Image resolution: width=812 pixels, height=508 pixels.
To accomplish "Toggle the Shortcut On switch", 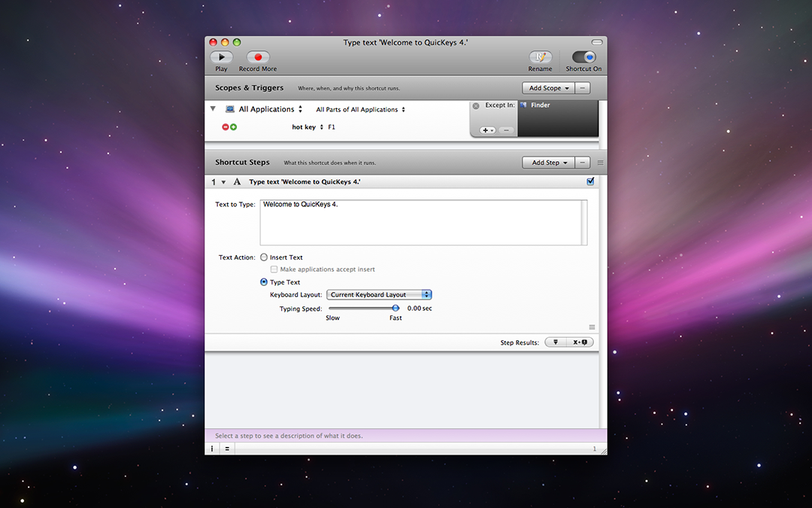I will [583, 57].
